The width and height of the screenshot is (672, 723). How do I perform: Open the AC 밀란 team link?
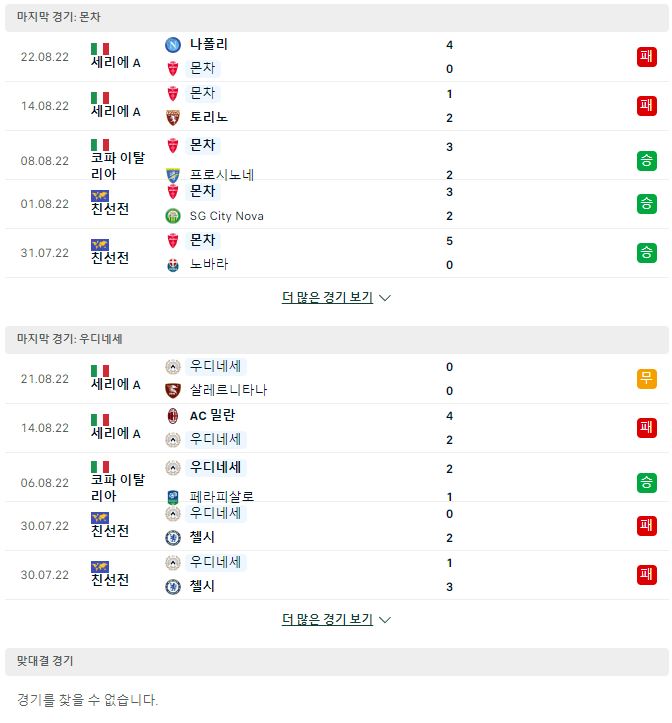(x=212, y=415)
